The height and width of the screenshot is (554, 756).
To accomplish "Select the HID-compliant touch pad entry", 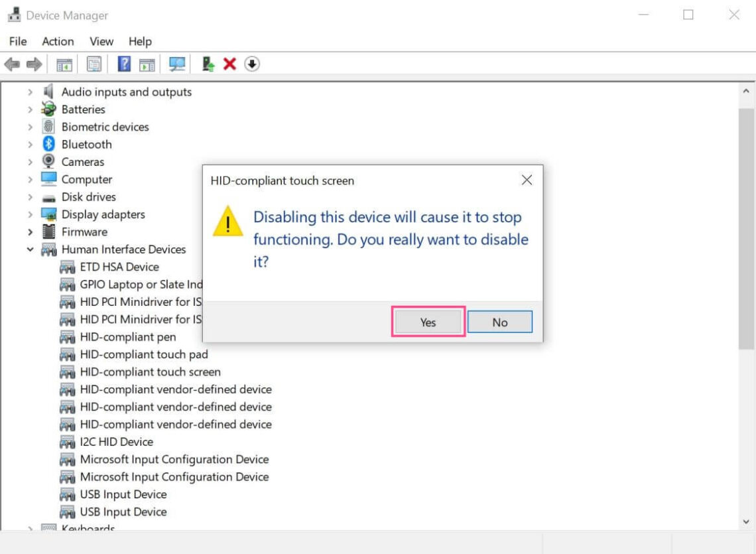I will tap(143, 354).
